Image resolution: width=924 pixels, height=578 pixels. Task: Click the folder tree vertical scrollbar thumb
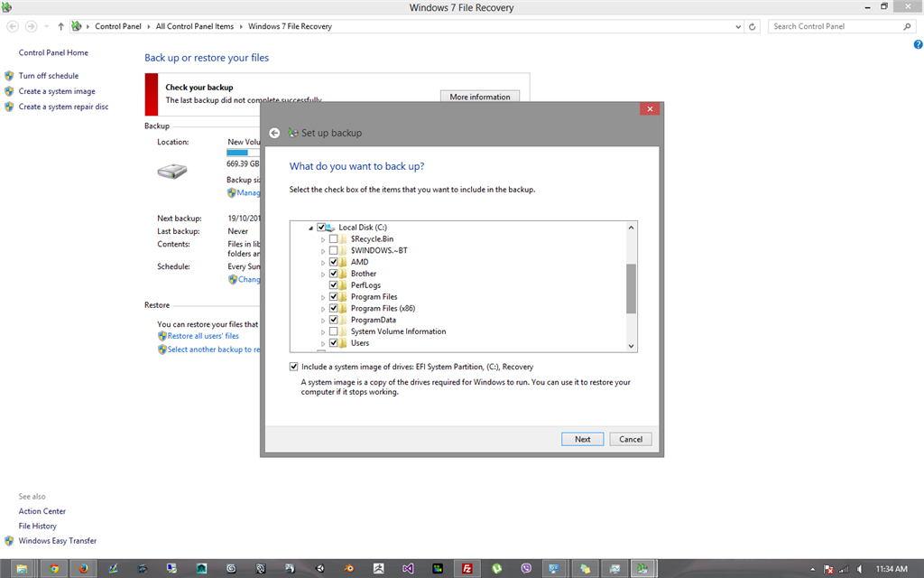[x=631, y=288]
